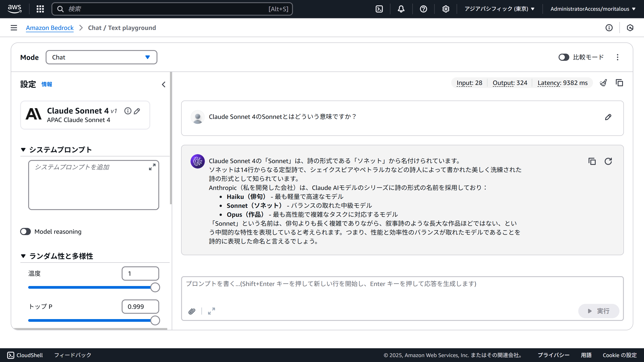The image size is (644, 362).
Task: Click the CloudShell icon in footer
Action: [x=11, y=355]
